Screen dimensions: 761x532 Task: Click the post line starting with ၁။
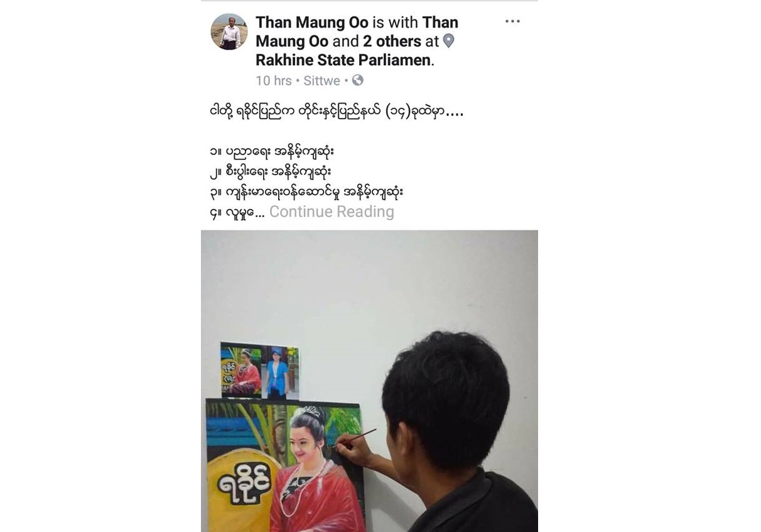coord(273,152)
